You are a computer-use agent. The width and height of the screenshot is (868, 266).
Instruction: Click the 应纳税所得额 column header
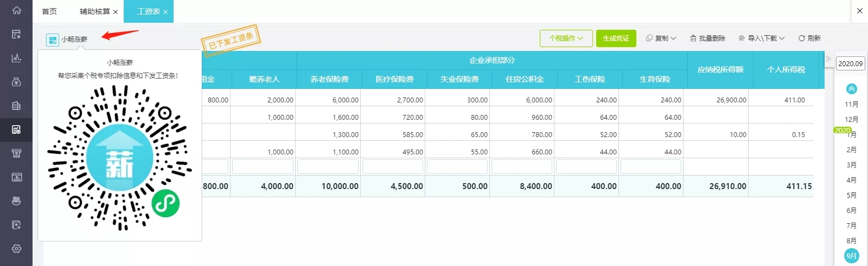[720, 70]
